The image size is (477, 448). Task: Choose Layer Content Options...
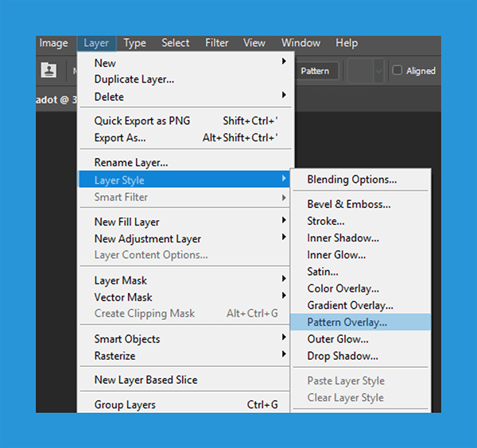pos(184,255)
